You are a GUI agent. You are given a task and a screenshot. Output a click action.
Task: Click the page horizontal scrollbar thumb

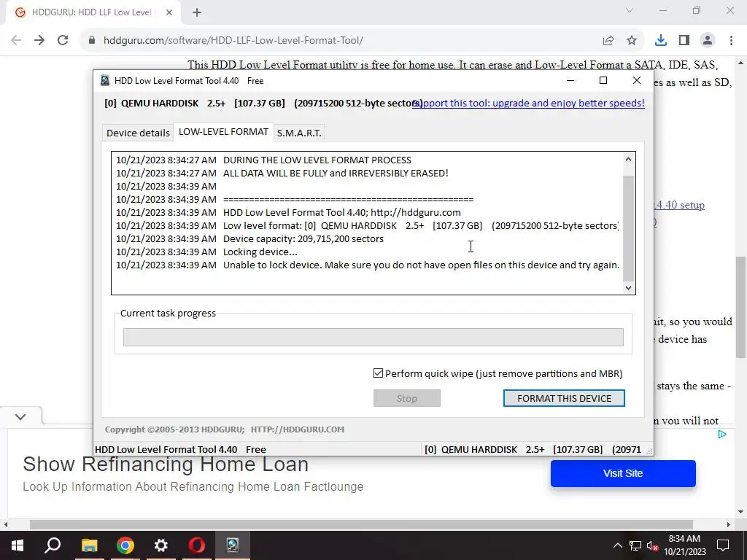[361, 524]
